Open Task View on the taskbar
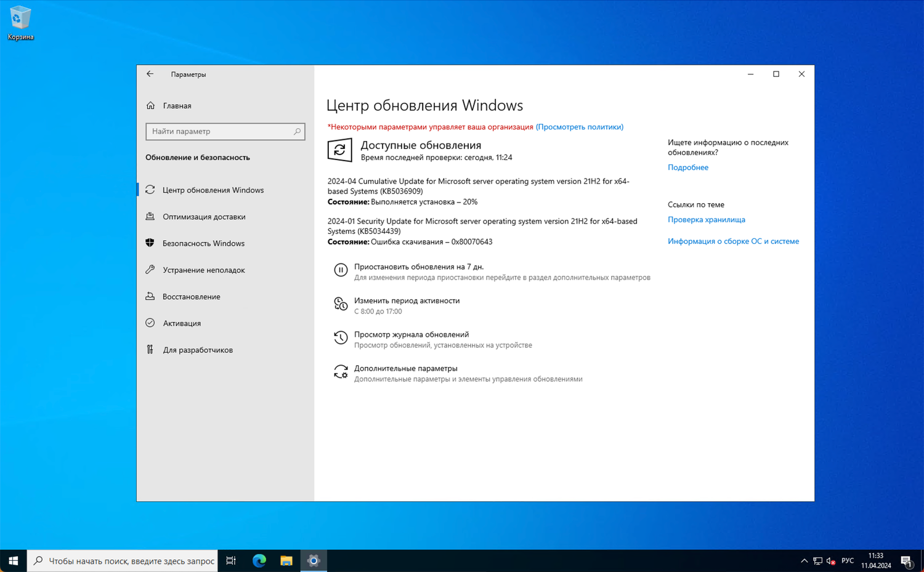Screen dimensions: 924x572 [x=231, y=561]
